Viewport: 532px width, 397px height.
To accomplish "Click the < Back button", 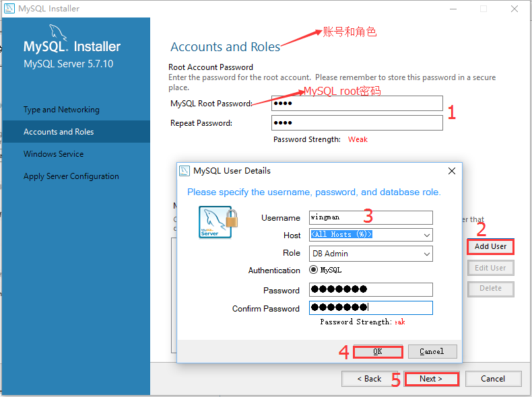I will click(369, 379).
